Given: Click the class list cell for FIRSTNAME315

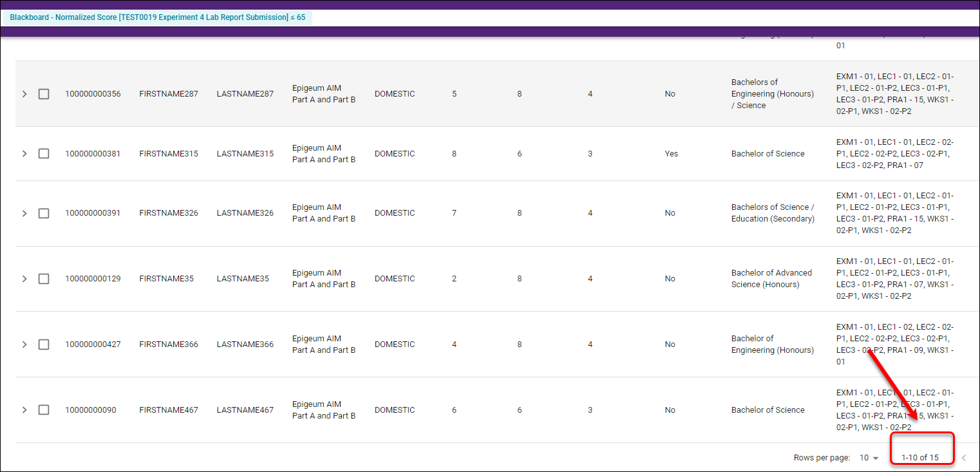Looking at the screenshot, I should [895, 154].
